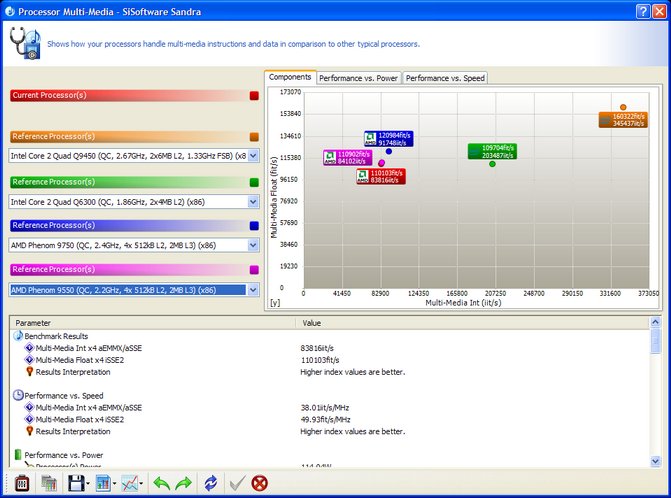Viewport: 671px width, 498px height.
Task: Switch to Performance vs. Speed tab
Action: click(445, 78)
